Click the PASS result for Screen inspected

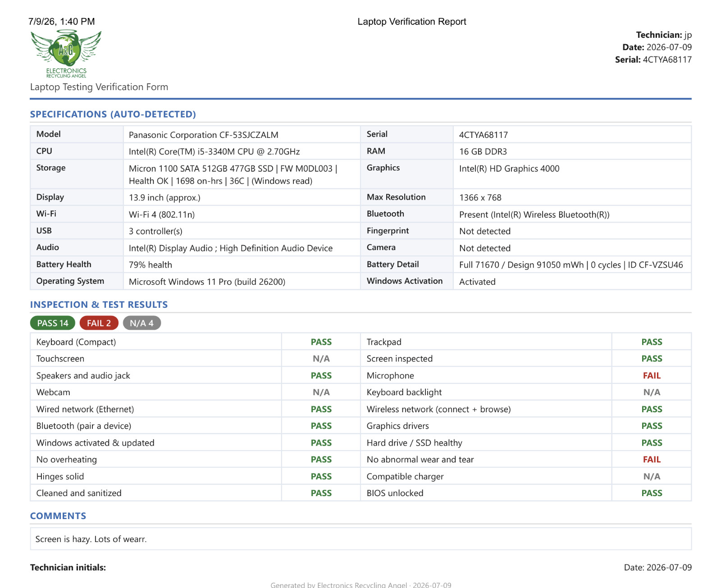pos(652,359)
